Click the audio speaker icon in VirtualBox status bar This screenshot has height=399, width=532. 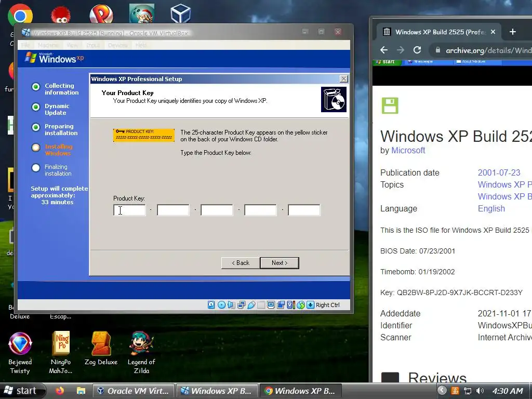231,304
